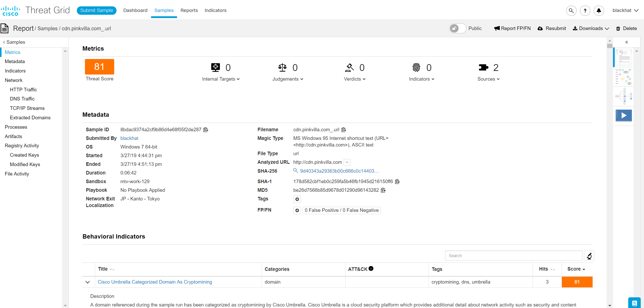Open the blackhat submitter link
This screenshot has height=308, width=644.
tap(129, 138)
